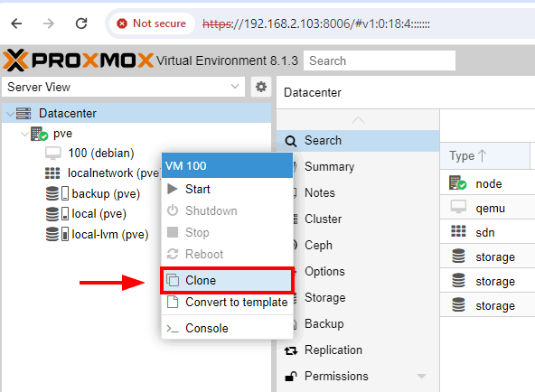Click the Start play icon in menu
Image resolution: width=535 pixels, height=392 pixels.
(x=173, y=189)
